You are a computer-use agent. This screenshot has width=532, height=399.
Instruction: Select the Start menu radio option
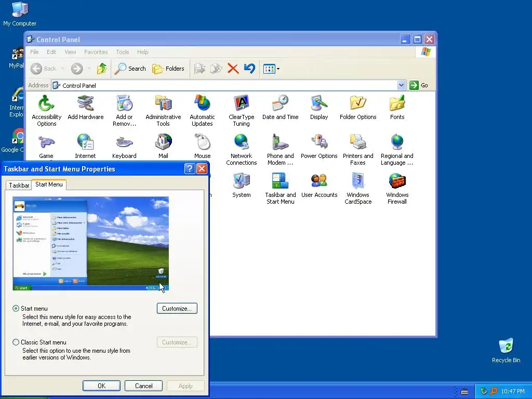point(16,309)
